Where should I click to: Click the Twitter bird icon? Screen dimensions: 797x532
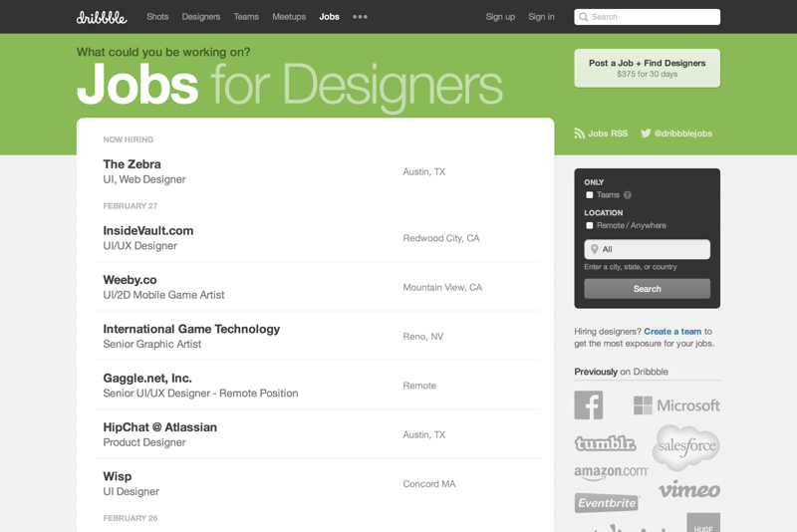(646, 133)
